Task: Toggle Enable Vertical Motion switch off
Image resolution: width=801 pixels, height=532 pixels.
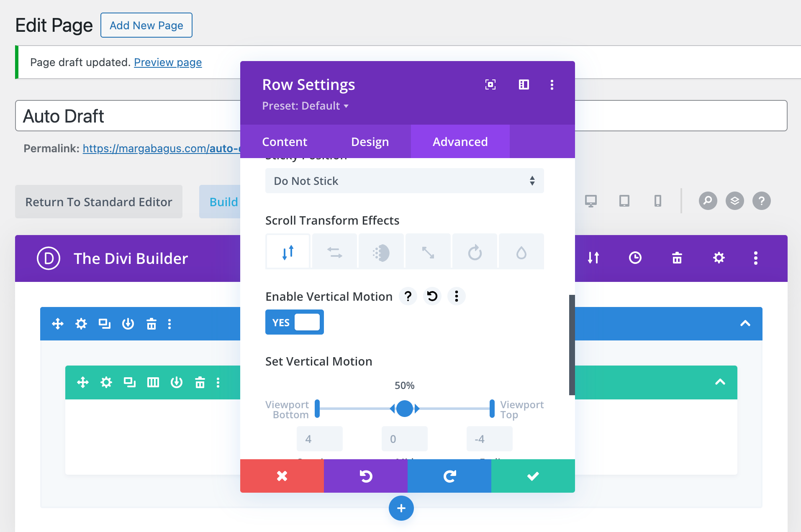Action: tap(295, 322)
